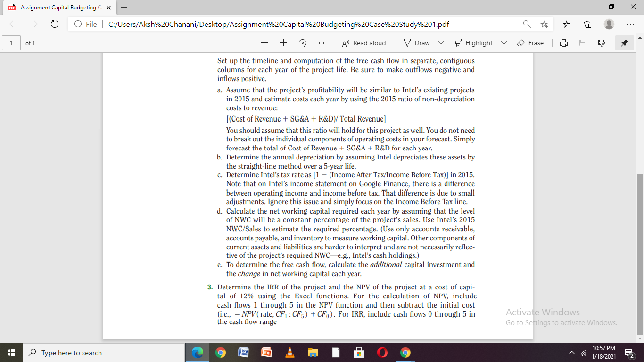
Task: Open the Print dialog icon
Action: tap(564, 43)
